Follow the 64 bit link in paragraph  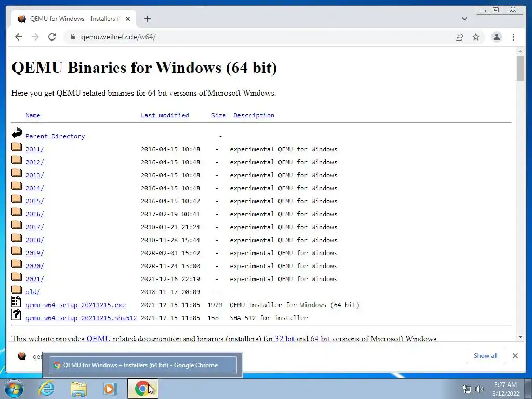pos(320,339)
